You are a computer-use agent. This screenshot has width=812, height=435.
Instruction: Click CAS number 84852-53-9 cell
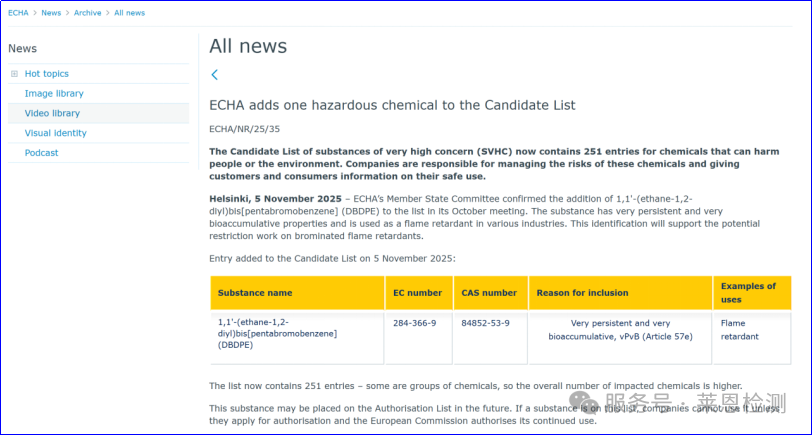485,323
